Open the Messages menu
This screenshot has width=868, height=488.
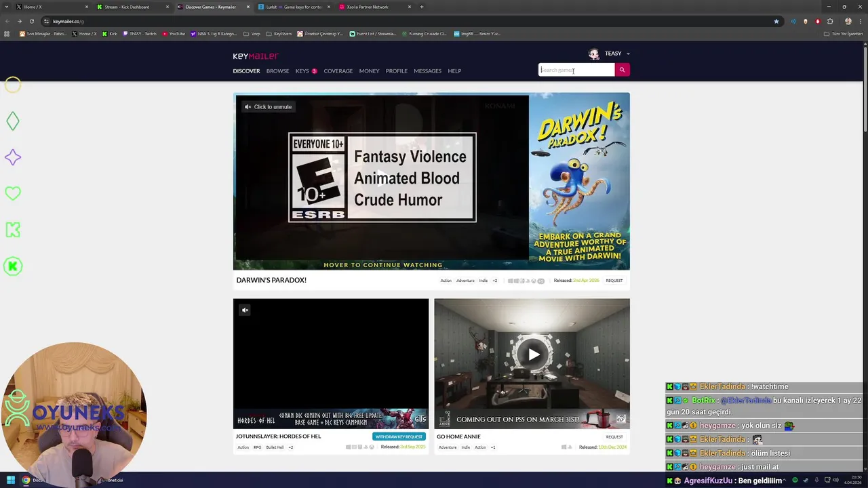click(427, 70)
